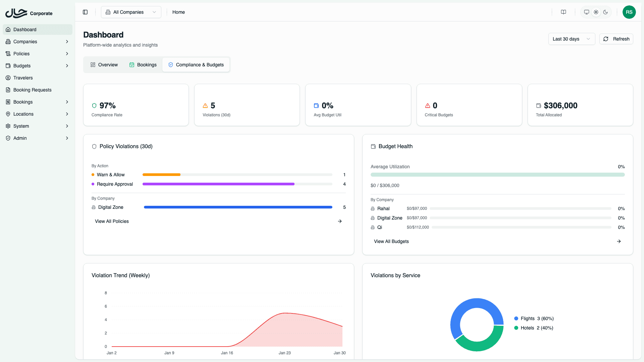
Task: Open the Locations section from the sidebar
Action: tap(23, 114)
